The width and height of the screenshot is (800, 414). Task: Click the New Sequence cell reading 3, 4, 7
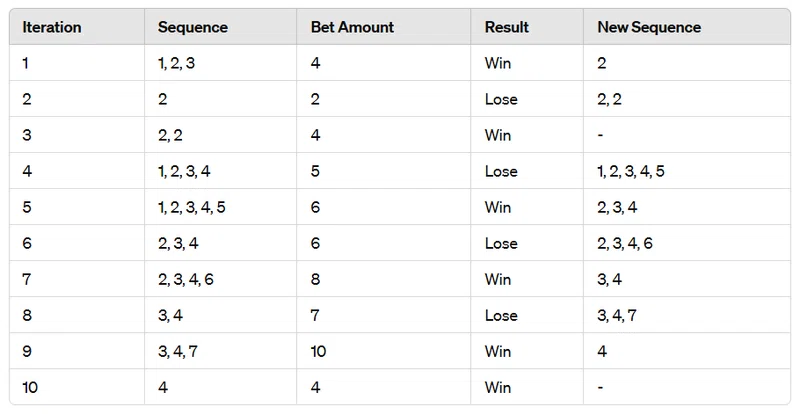pos(616,315)
